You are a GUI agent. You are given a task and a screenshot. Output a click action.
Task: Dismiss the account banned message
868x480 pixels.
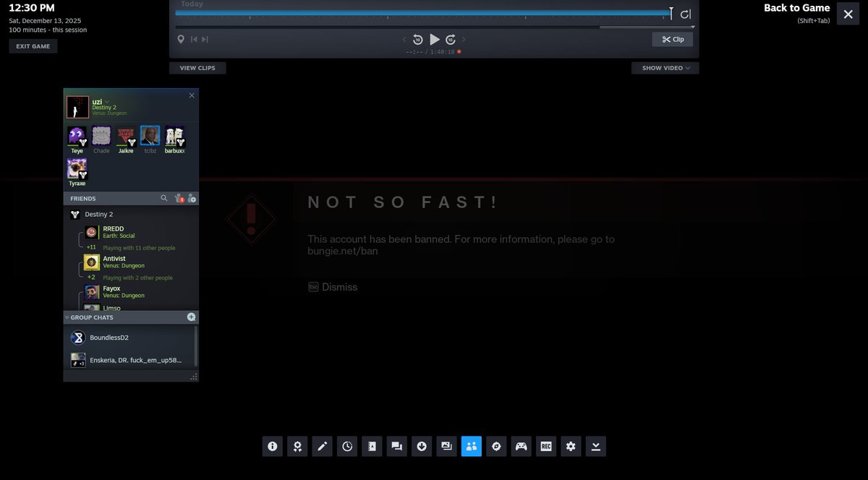(x=333, y=287)
